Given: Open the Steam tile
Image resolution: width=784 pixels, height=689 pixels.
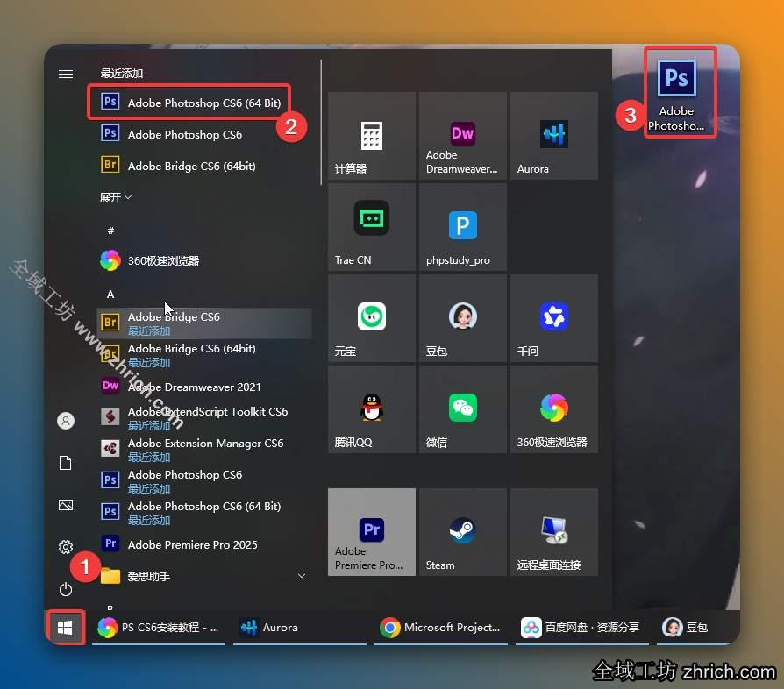Looking at the screenshot, I should (x=462, y=531).
